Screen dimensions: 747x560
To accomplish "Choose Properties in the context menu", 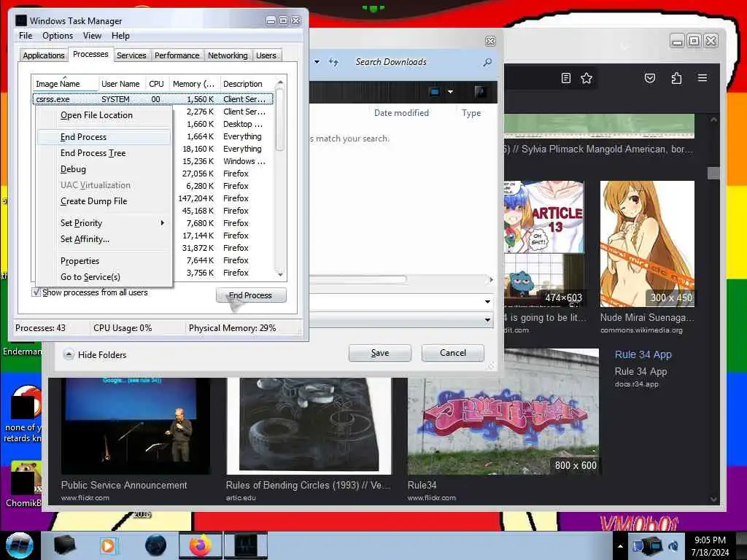I will point(104,261).
